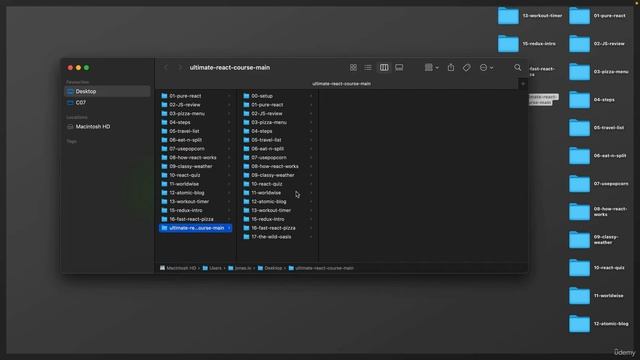Add a new tab with plus button

523,84
